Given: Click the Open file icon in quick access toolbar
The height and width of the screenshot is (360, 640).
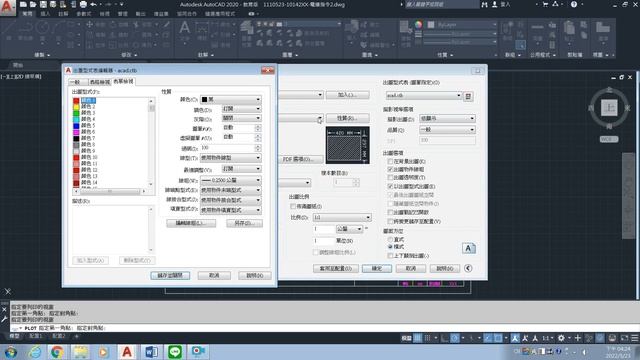Looking at the screenshot, I should (33, 4).
